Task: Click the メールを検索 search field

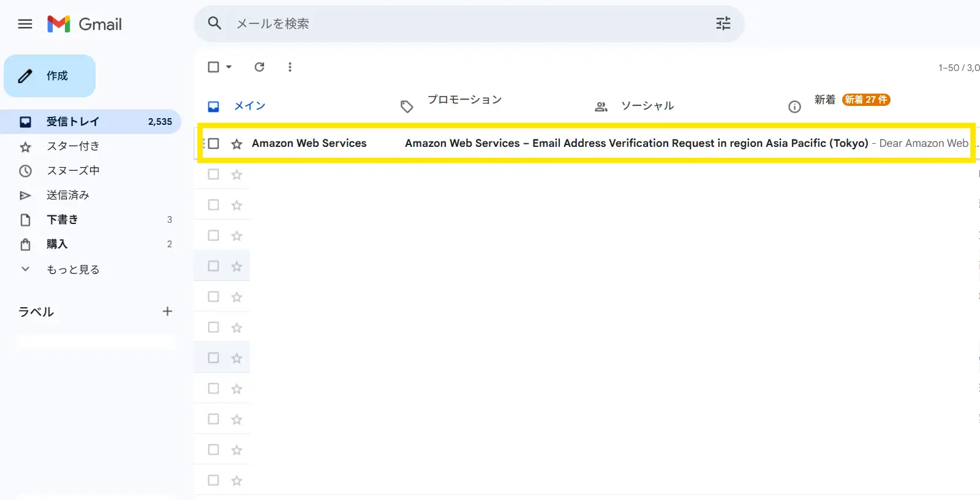Action: pyautogui.click(x=466, y=24)
